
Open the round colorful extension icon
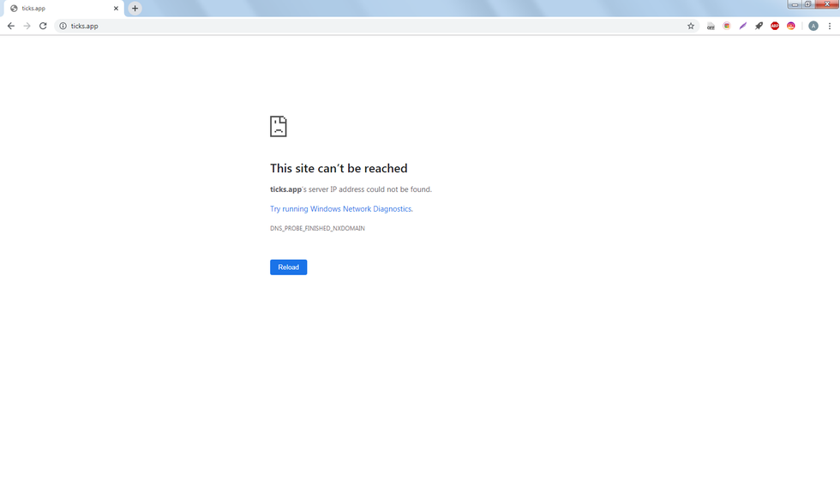click(727, 26)
